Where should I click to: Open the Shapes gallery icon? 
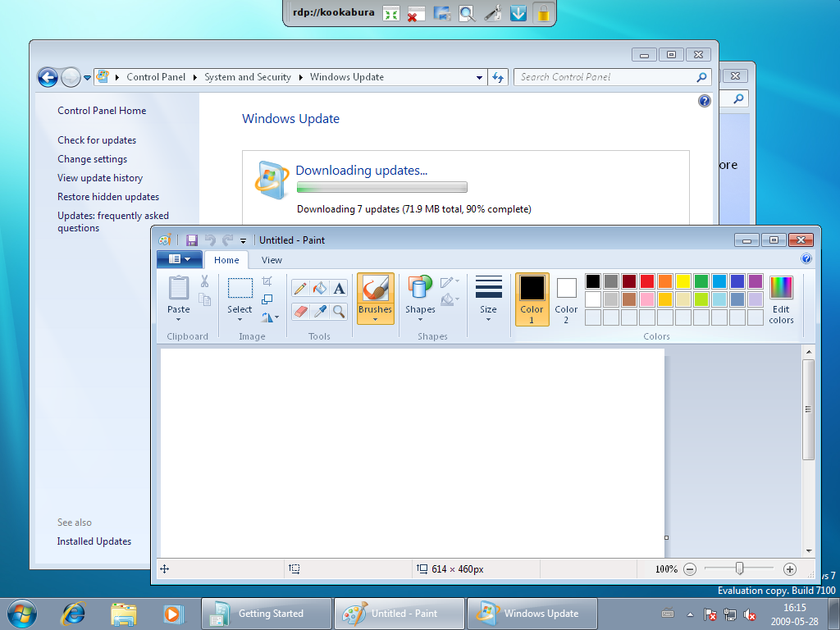420,288
